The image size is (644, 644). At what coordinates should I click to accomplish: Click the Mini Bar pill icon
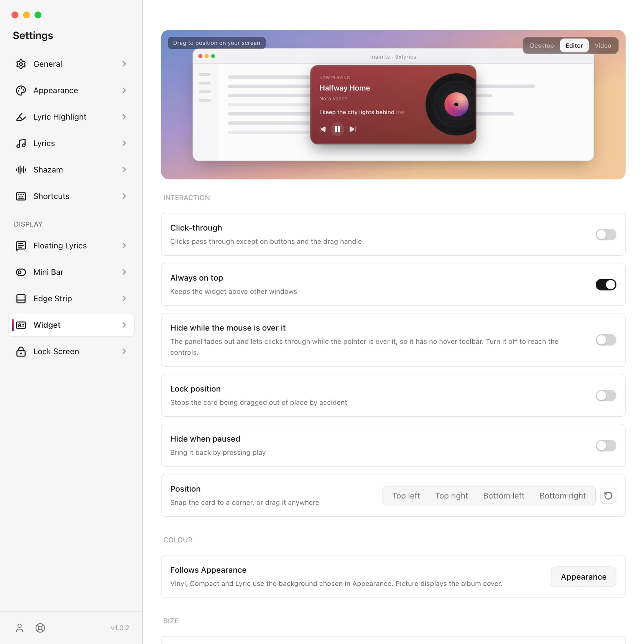[21, 272]
